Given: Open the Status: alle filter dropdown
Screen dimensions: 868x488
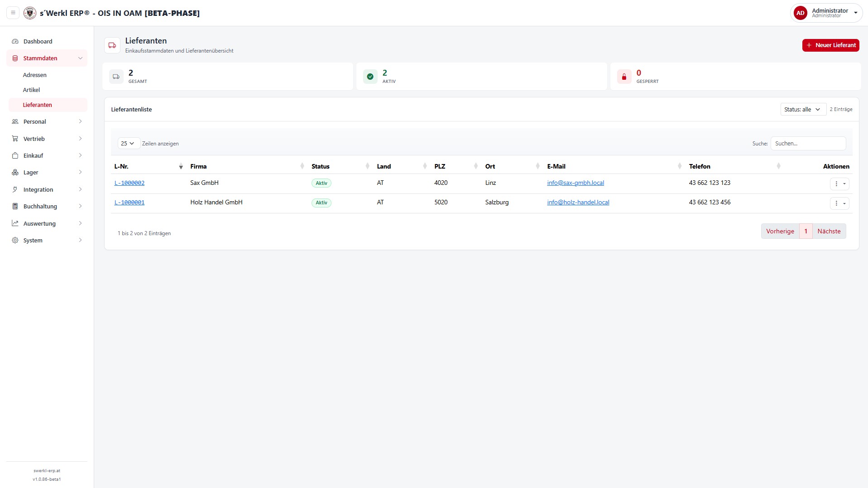Looking at the screenshot, I should (x=803, y=109).
